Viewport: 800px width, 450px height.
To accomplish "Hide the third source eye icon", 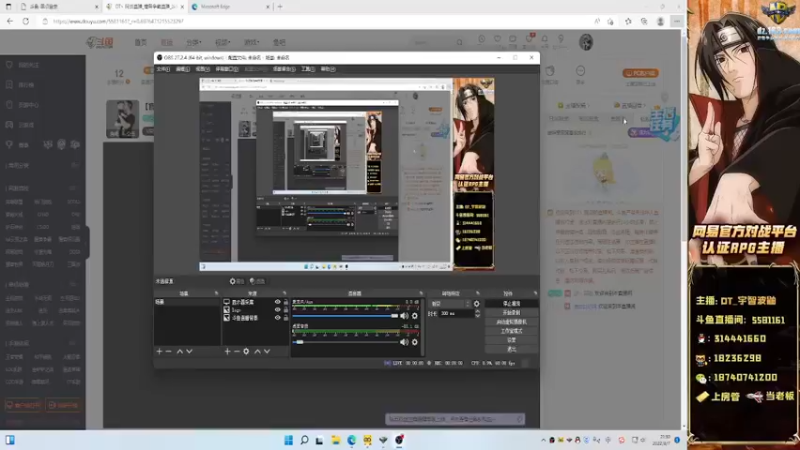I will [x=278, y=317].
